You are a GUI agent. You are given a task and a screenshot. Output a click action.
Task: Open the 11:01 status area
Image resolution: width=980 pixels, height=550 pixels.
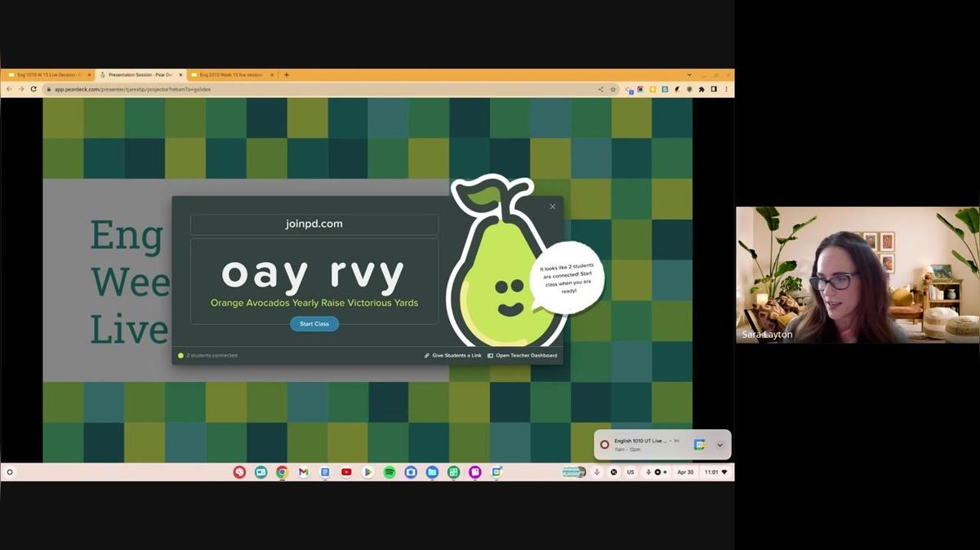coord(716,472)
